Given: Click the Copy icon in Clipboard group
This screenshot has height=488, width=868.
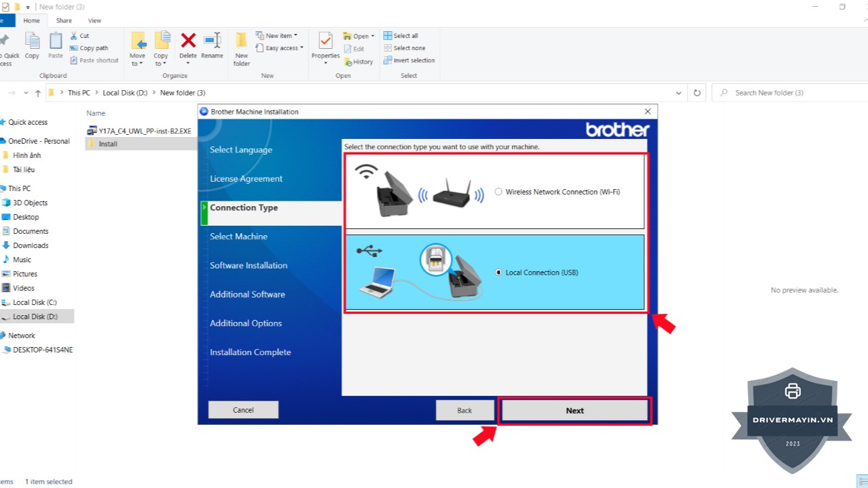Looking at the screenshot, I should (32, 42).
